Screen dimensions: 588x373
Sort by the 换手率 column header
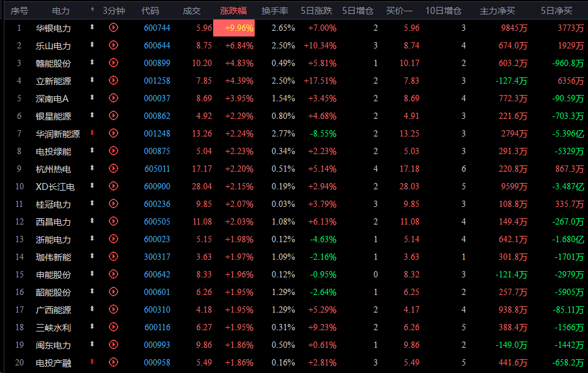point(275,11)
